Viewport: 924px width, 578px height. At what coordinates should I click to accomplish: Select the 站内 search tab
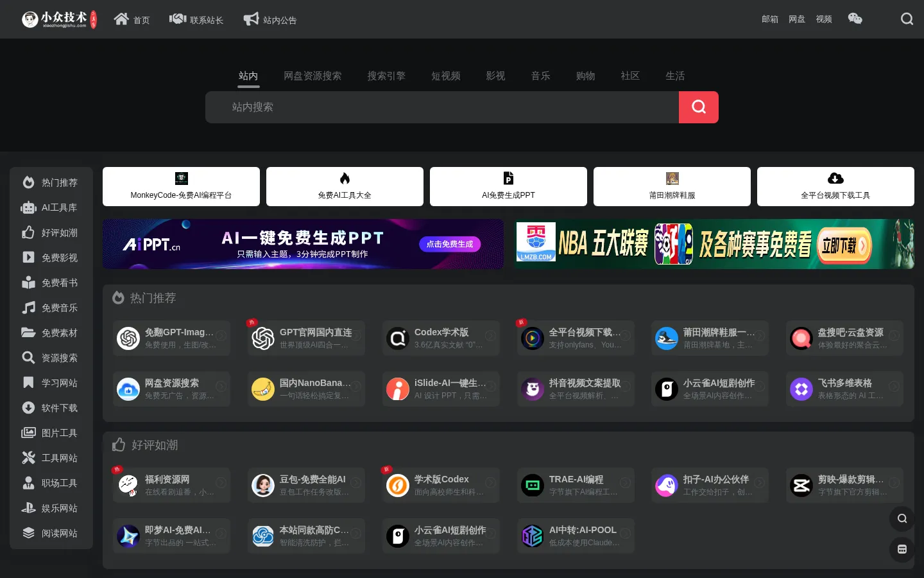coord(248,76)
